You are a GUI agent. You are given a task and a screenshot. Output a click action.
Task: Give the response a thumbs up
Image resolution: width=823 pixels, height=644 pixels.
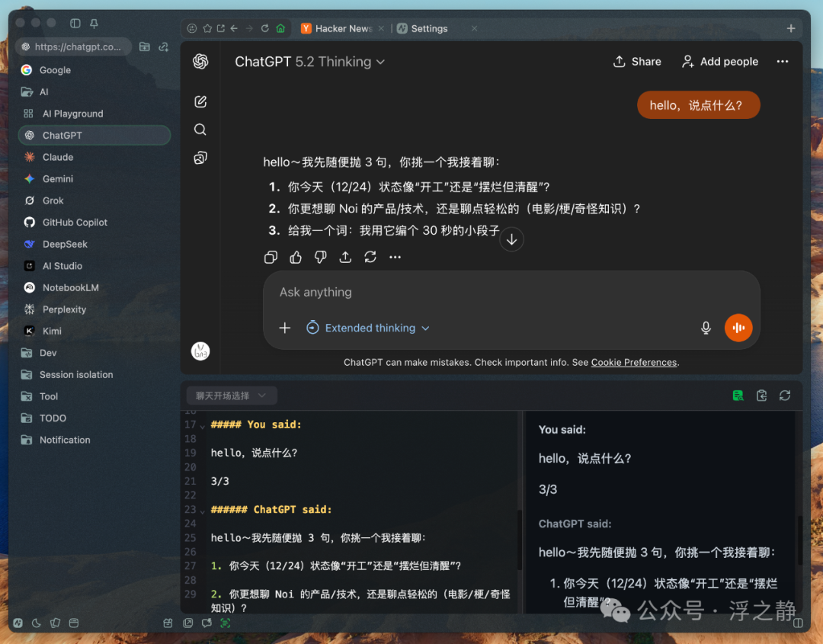[x=296, y=257]
